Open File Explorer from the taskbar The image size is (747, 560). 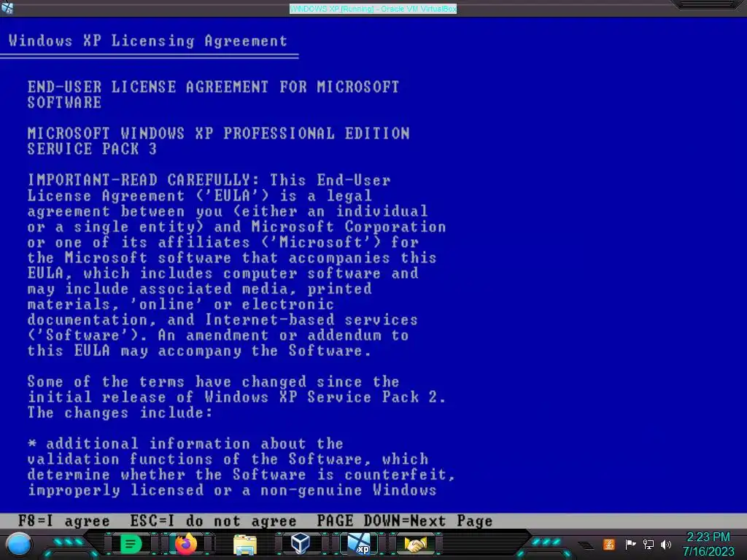(245, 544)
